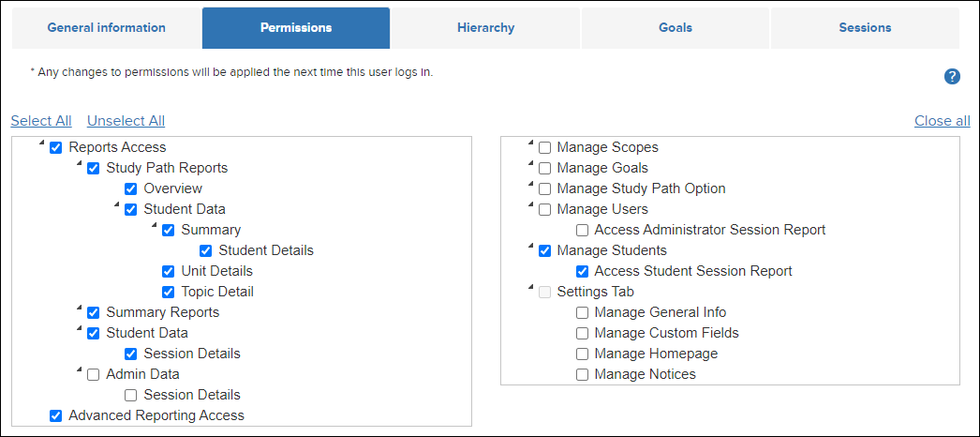
Task: Collapse the Manage Students node arrow
Action: [x=530, y=246]
